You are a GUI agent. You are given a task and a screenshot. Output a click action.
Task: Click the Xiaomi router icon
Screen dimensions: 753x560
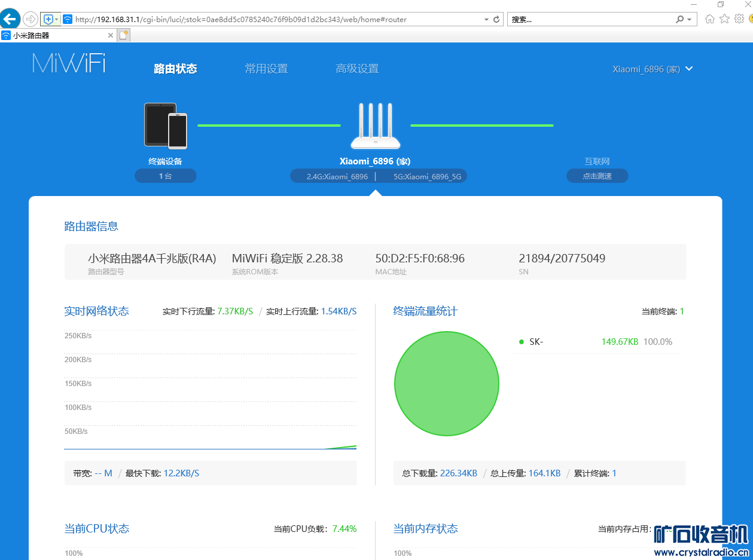[x=375, y=126]
